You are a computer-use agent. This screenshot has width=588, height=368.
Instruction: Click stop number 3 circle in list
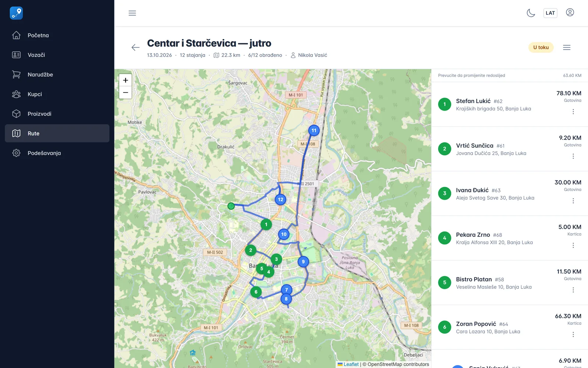tap(444, 193)
